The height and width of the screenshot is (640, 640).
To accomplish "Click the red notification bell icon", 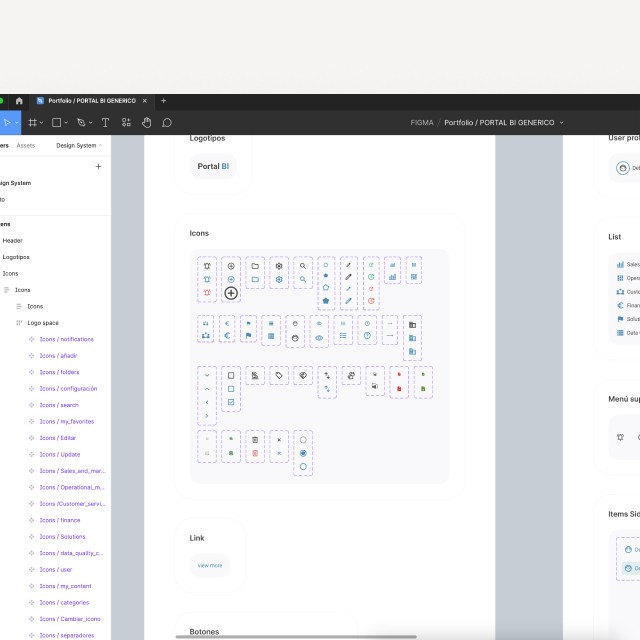I will (207, 293).
